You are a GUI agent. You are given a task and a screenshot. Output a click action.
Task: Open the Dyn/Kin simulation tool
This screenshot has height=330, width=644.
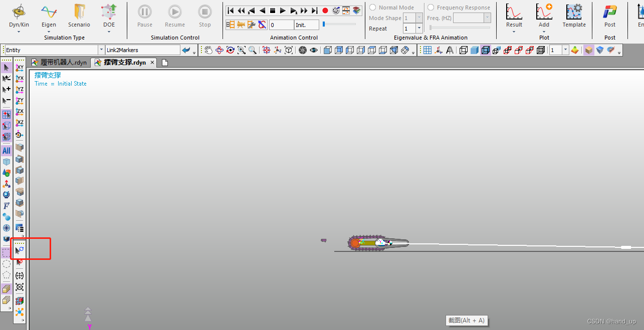click(19, 15)
